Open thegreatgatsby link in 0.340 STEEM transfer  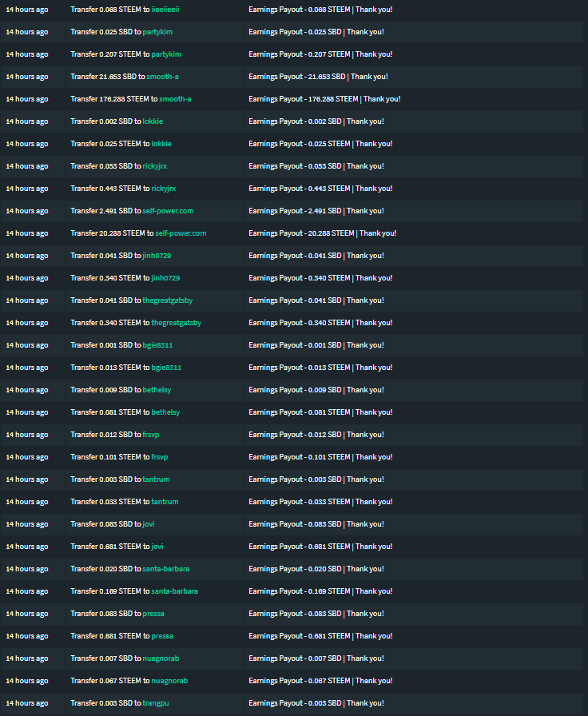click(177, 323)
